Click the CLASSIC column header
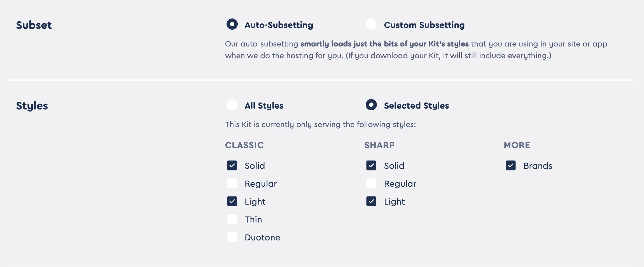 244,145
